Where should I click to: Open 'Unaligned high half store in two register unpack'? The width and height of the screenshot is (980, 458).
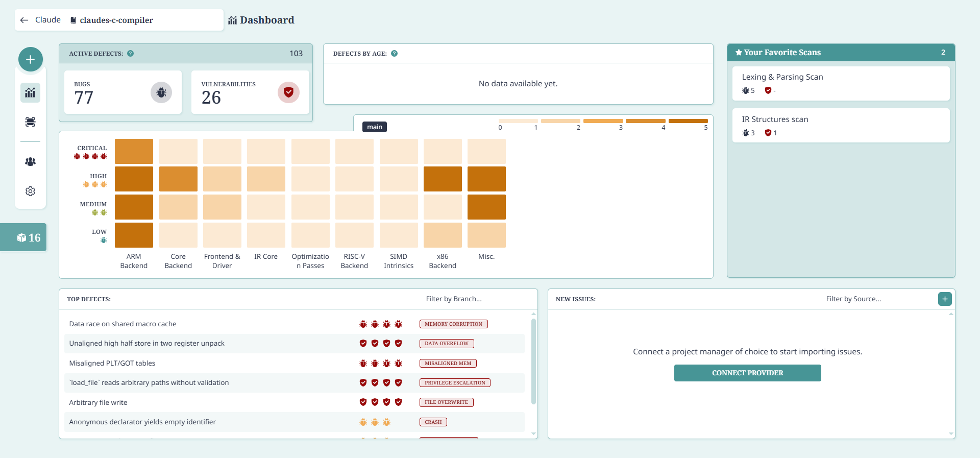click(x=295, y=344)
